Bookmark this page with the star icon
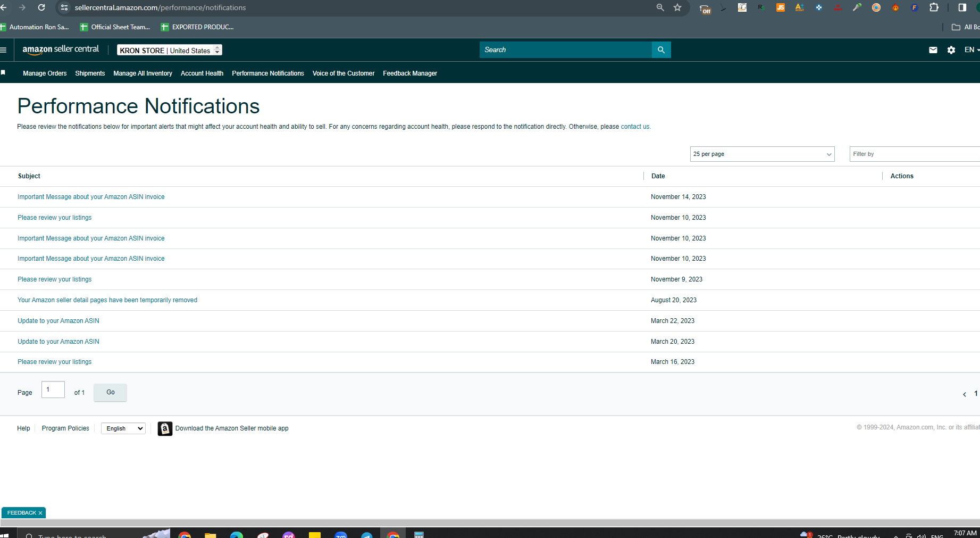Image resolution: width=980 pixels, height=538 pixels. [x=677, y=7]
